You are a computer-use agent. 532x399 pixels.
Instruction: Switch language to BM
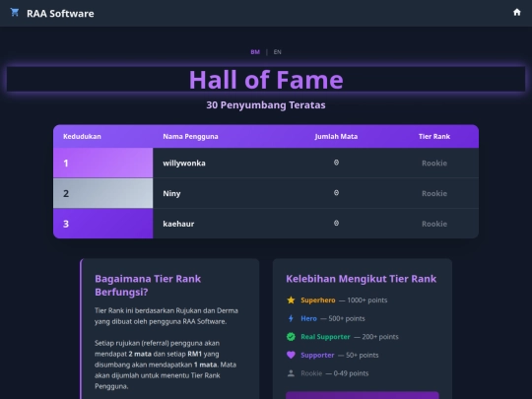pyautogui.click(x=255, y=52)
